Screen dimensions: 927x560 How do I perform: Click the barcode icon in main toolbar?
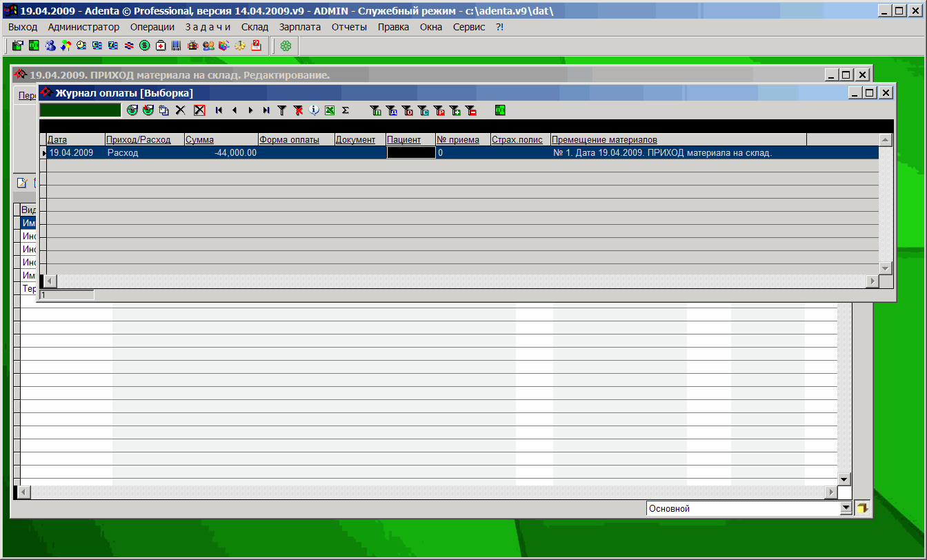(x=177, y=46)
